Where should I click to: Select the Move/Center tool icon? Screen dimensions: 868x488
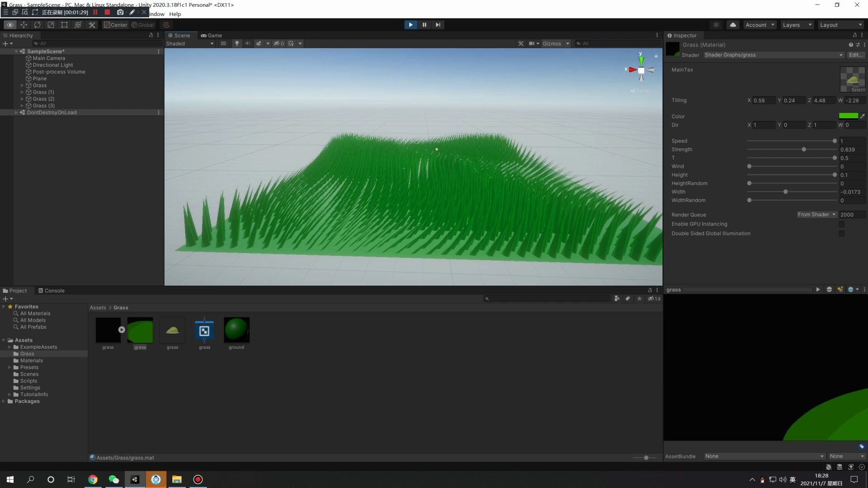24,25
